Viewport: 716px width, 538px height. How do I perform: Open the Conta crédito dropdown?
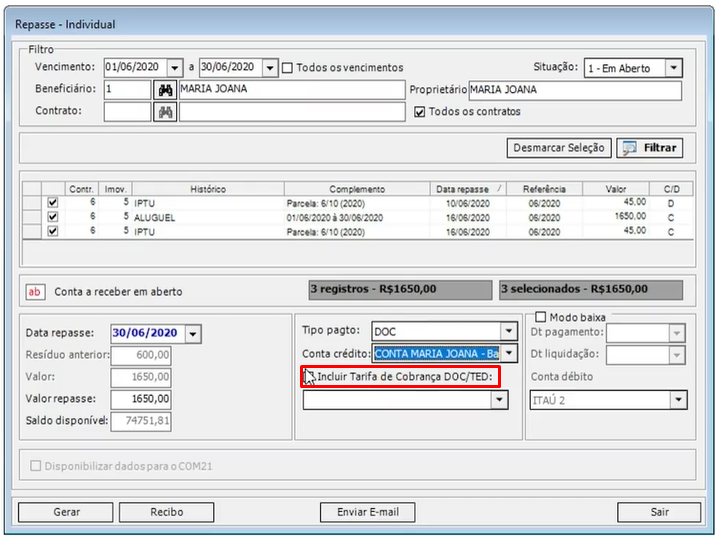[509, 353]
